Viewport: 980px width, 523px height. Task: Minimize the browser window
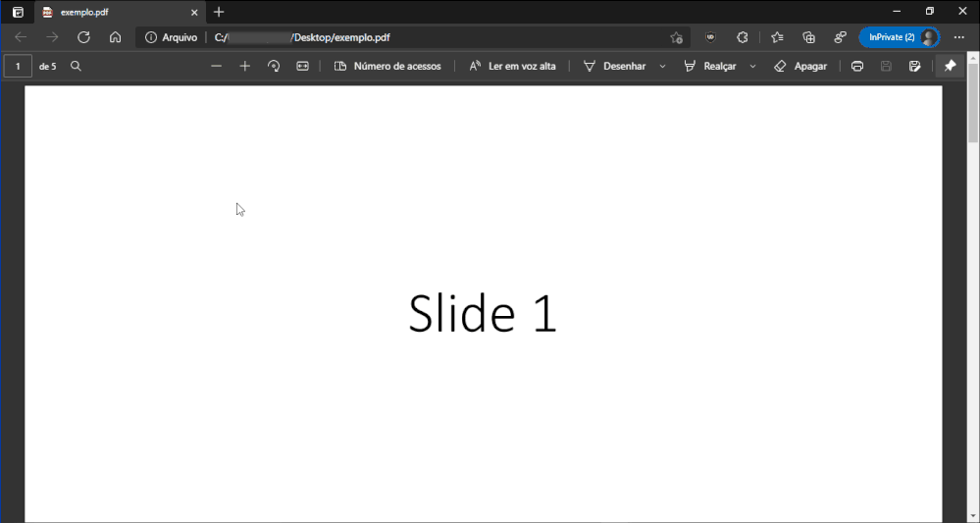pos(897,11)
